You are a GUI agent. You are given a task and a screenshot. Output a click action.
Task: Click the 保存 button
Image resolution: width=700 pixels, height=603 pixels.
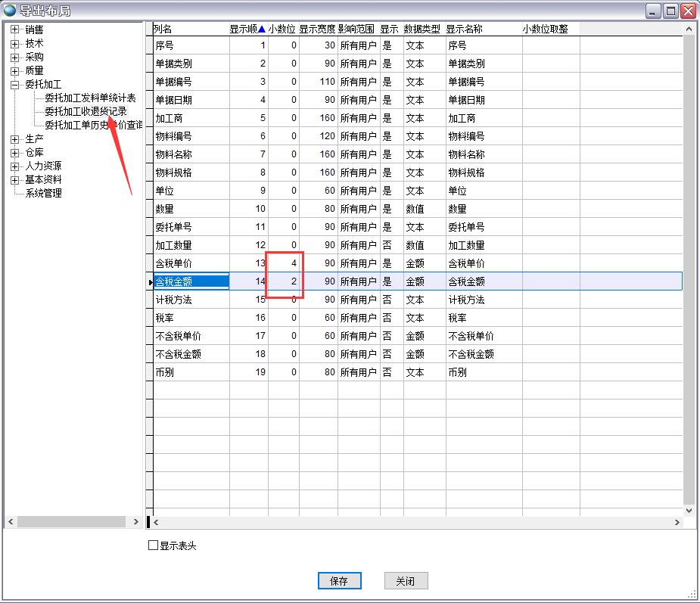pos(339,581)
